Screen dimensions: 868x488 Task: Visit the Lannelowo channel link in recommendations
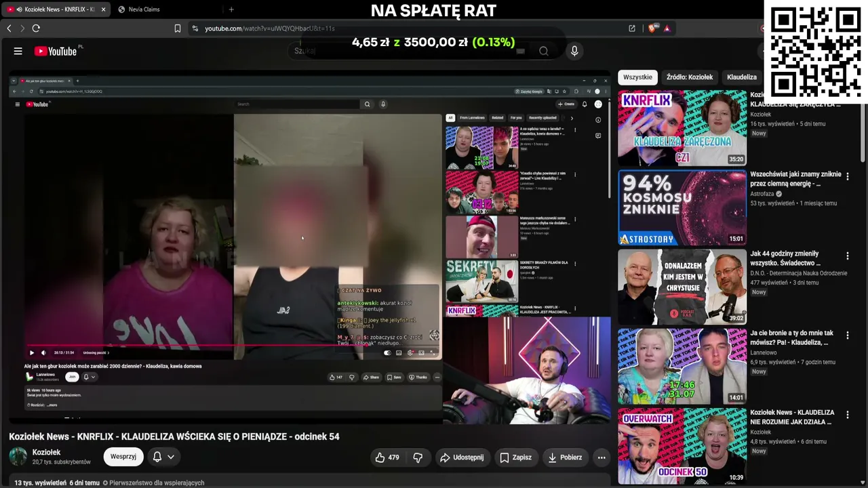[764, 352]
